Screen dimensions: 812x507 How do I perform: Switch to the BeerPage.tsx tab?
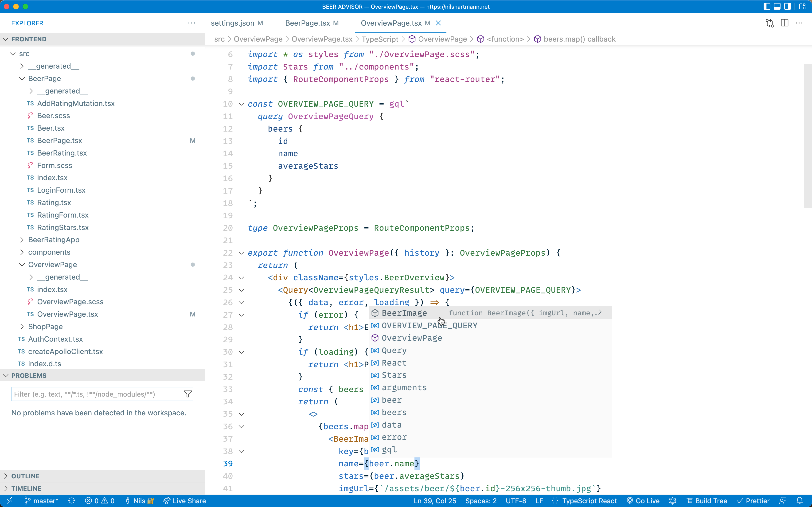coord(307,23)
